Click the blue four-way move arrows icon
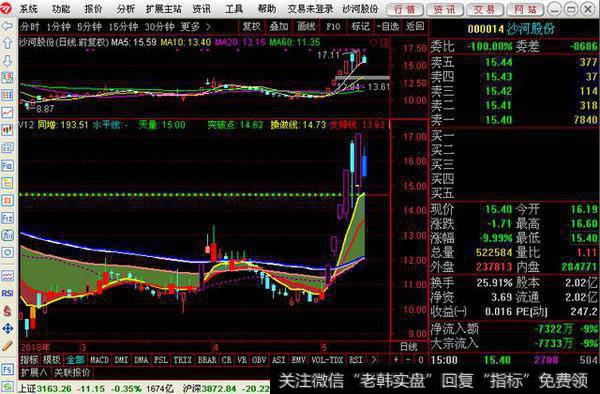 click(7, 328)
